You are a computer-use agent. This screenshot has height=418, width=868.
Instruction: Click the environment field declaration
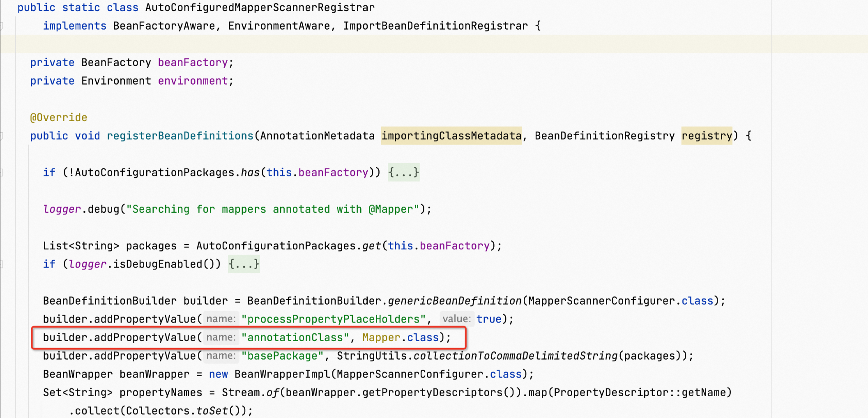[x=193, y=81]
